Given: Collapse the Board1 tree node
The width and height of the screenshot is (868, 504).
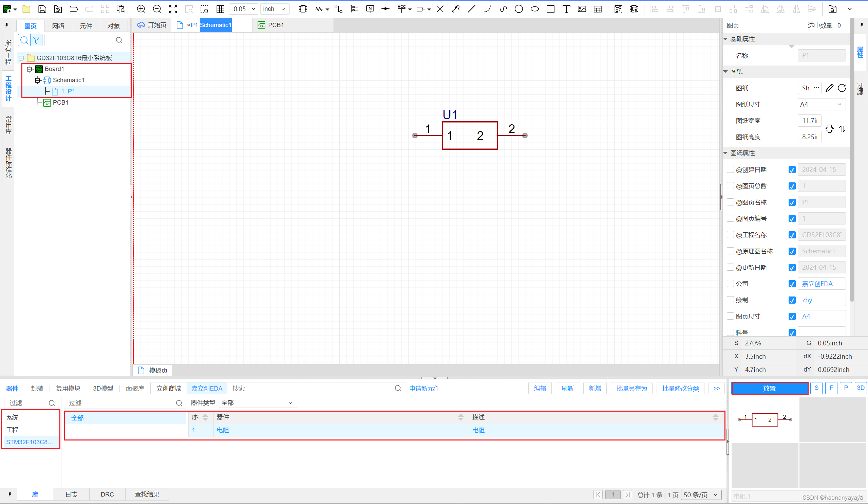Looking at the screenshot, I should coord(29,69).
